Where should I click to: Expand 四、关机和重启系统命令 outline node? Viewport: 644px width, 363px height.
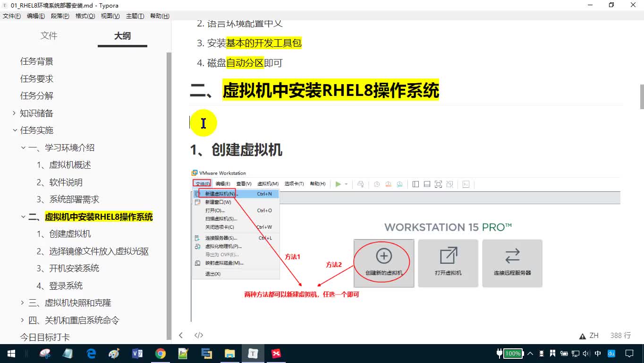(x=23, y=320)
